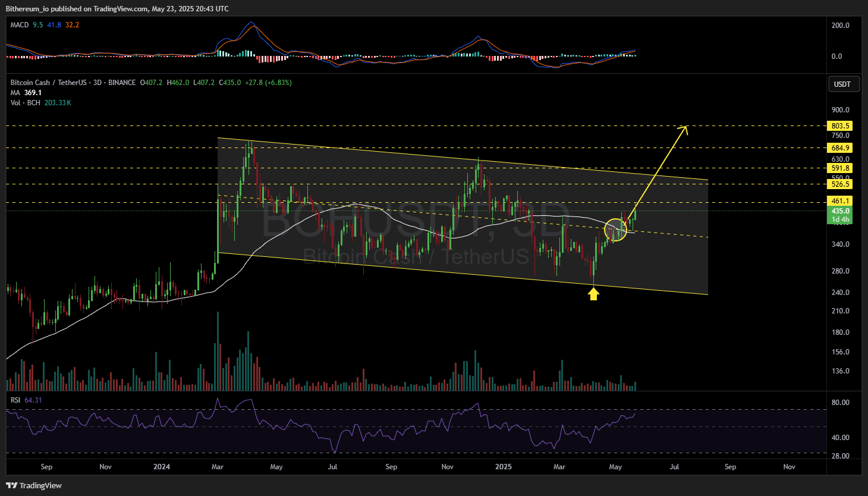
Task: Click the low price L407.2
Action: pos(204,83)
